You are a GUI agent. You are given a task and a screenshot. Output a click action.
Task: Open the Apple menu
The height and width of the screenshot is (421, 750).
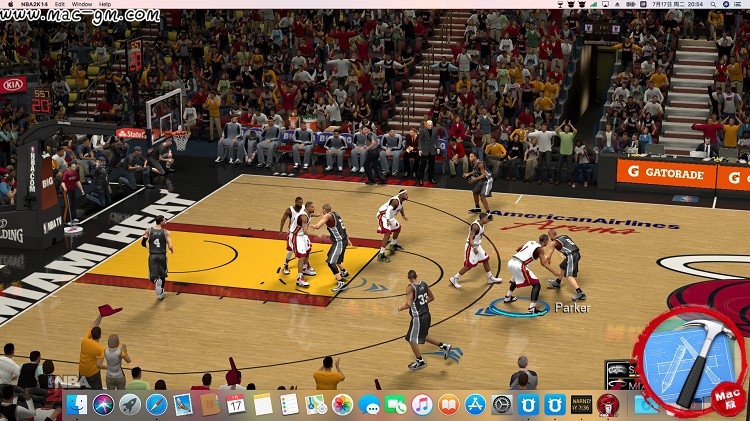11,4
